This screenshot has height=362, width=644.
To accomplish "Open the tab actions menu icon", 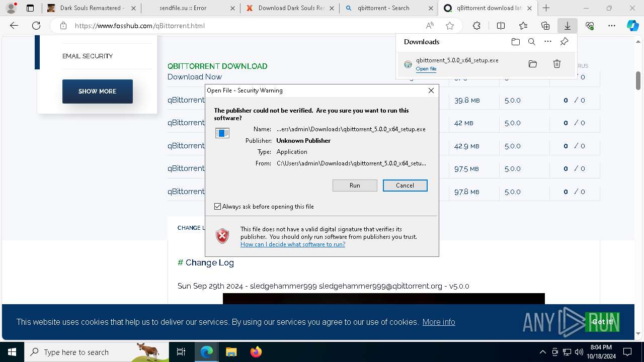I will (30, 8).
